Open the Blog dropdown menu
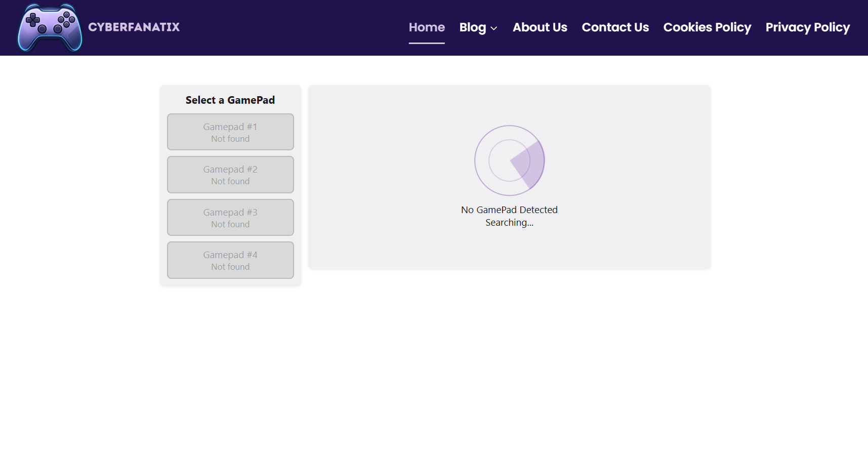This screenshot has height=456, width=868. click(473, 27)
